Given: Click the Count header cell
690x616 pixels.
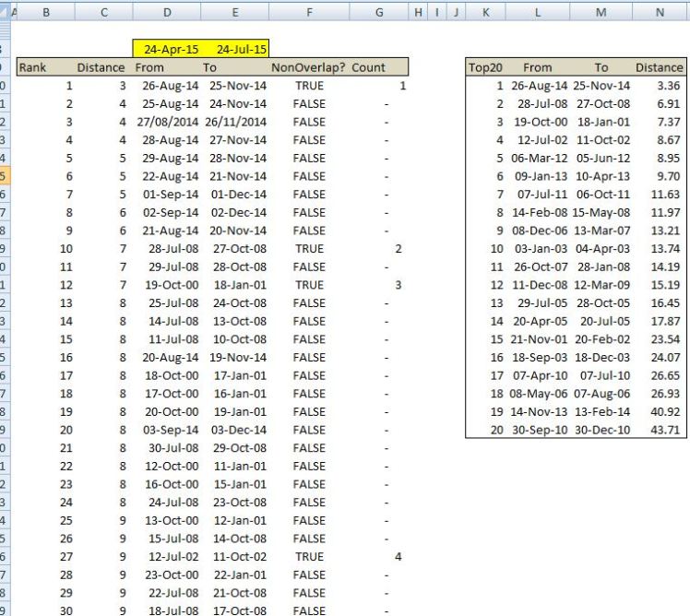Looking at the screenshot, I should click(369, 67).
